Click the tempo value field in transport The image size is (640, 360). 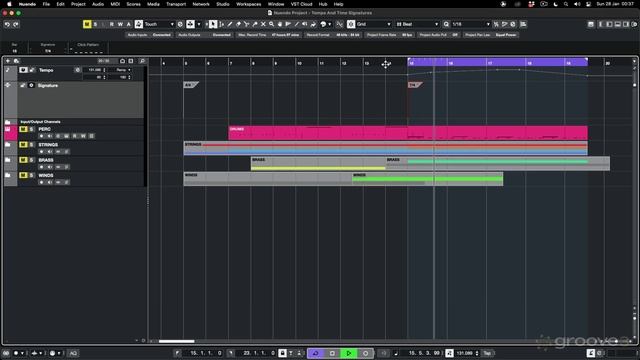coord(464,353)
